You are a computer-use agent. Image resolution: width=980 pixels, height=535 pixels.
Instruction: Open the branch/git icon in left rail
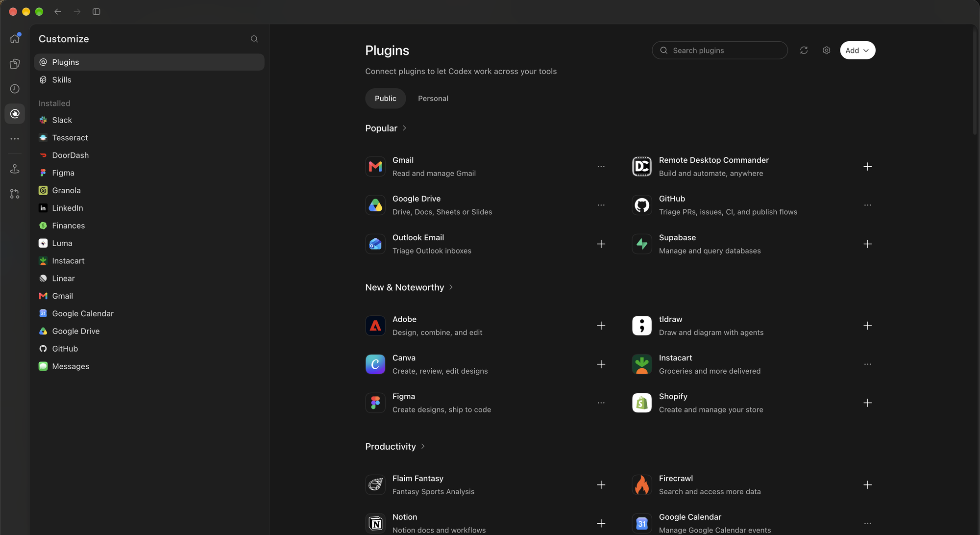(x=15, y=194)
